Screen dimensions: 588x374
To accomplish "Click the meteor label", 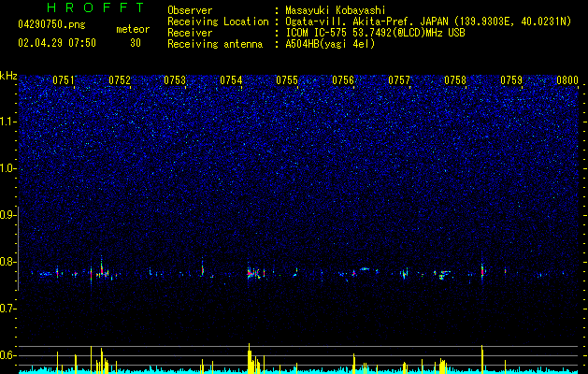I will pos(133,29).
